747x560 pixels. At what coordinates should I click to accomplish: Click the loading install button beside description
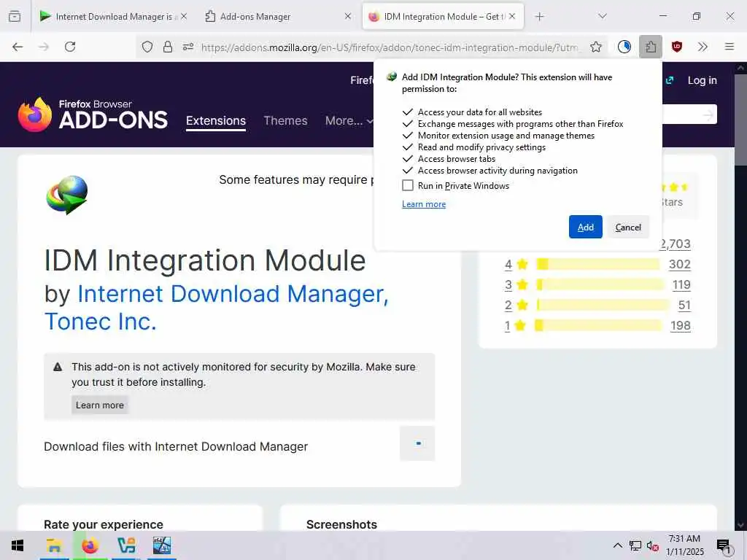417,443
